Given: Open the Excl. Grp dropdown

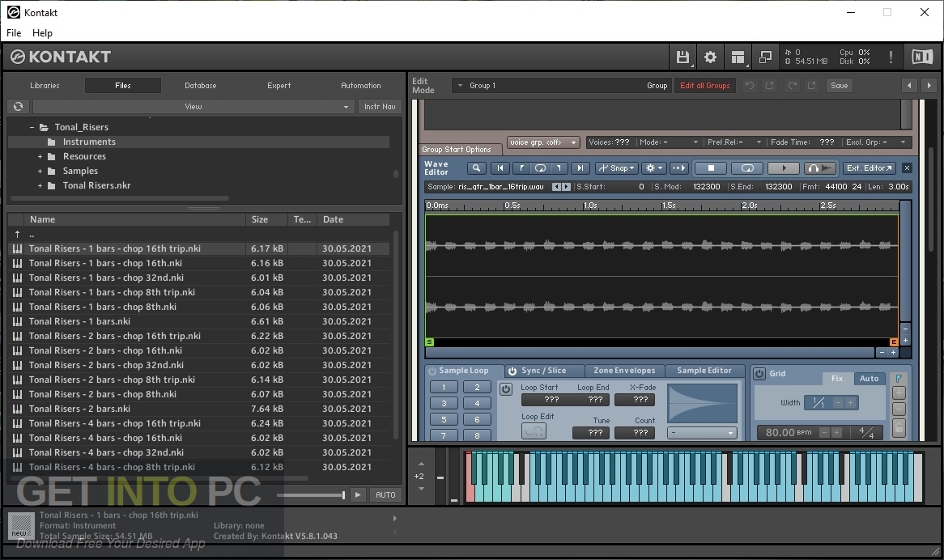Looking at the screenshot, I should coord(876,142).
